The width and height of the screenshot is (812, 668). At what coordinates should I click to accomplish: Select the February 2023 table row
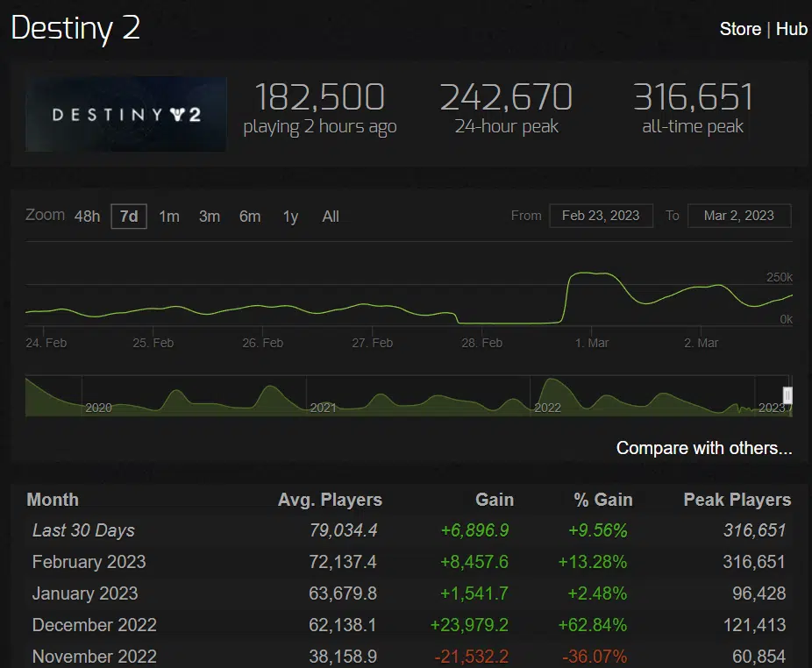[89, 562]
